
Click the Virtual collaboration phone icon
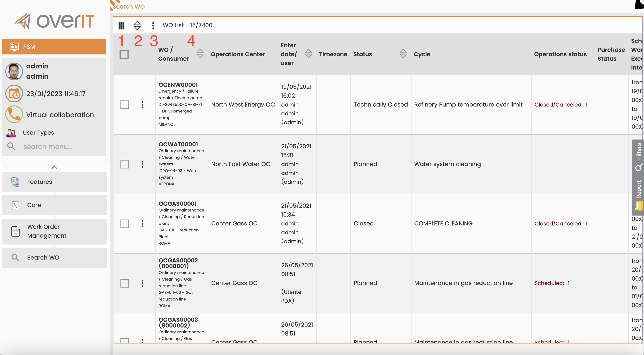[14, 114]
